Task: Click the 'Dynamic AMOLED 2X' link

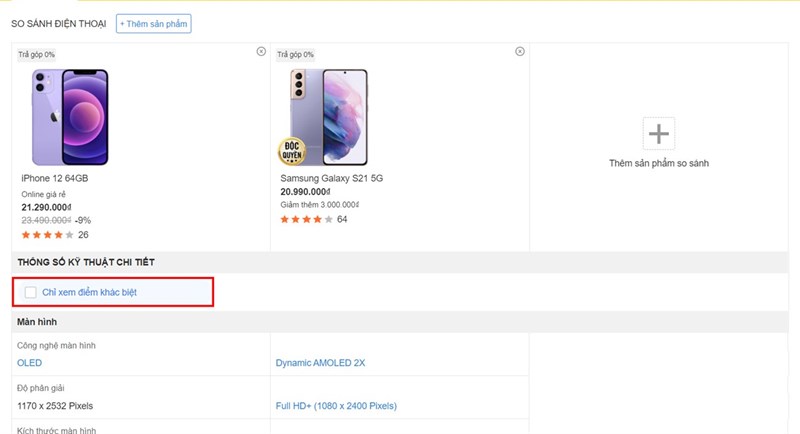Action: pos(320,363)
